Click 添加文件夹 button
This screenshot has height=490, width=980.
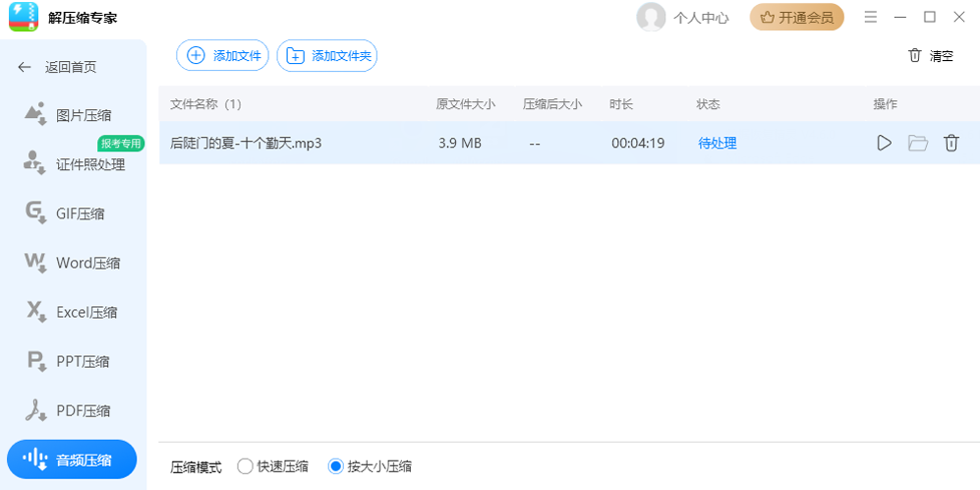[x=327, y=56]
